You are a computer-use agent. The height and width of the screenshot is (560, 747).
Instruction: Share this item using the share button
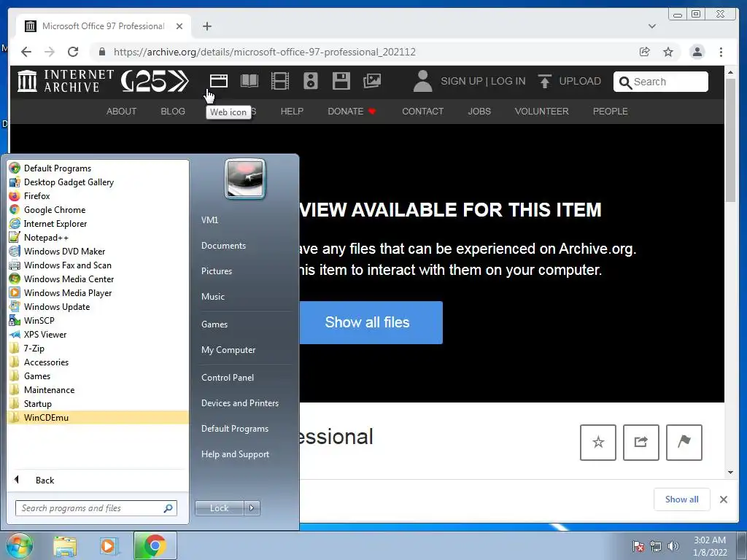pyautogui.click(x=640, y=443)
